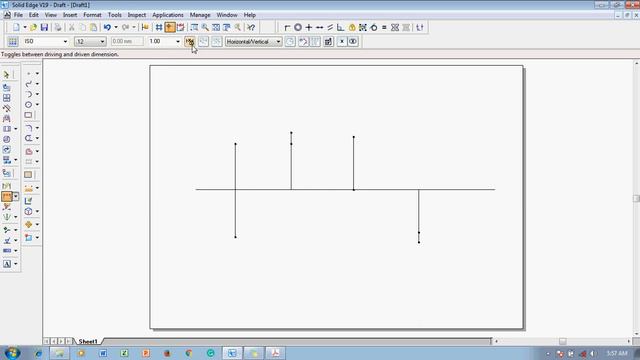The image size is (640, 360).
Task: Click the Equal relationship icon
Action: [x=384, y=27]
